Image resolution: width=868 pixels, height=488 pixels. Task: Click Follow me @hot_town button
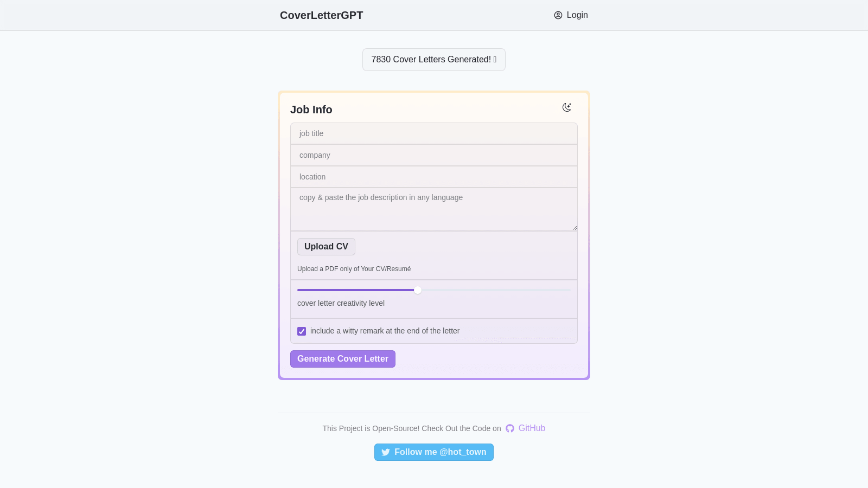(434, 452)
